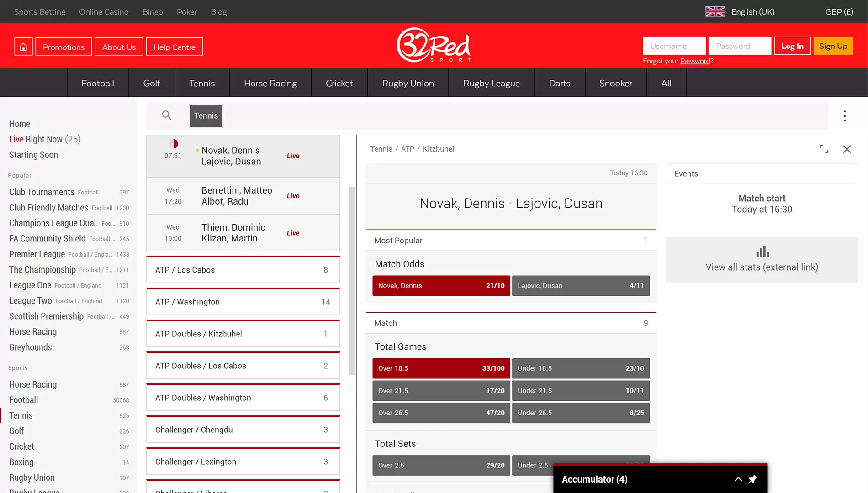Expand ATP / Washington events
The image size is (868, 493).
[x=243, y=302]
